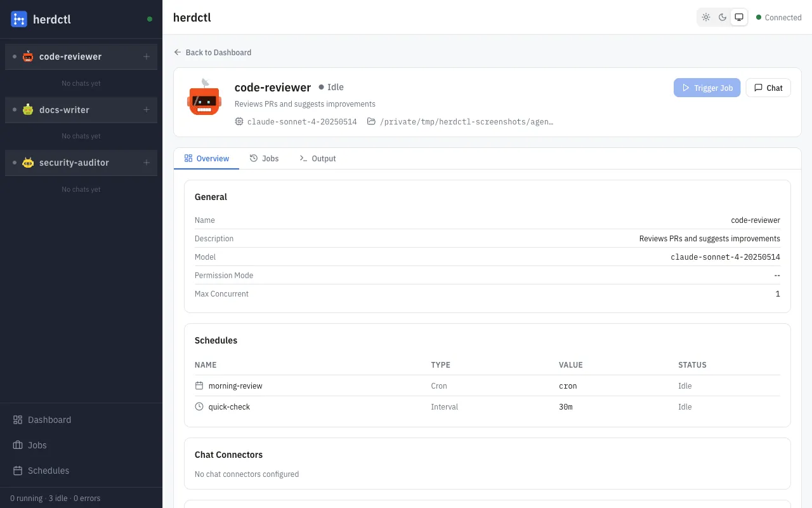This screenshot has width=812, height=508.
Task: Select the docs-writer agent avatar
Action: [27, 109]
